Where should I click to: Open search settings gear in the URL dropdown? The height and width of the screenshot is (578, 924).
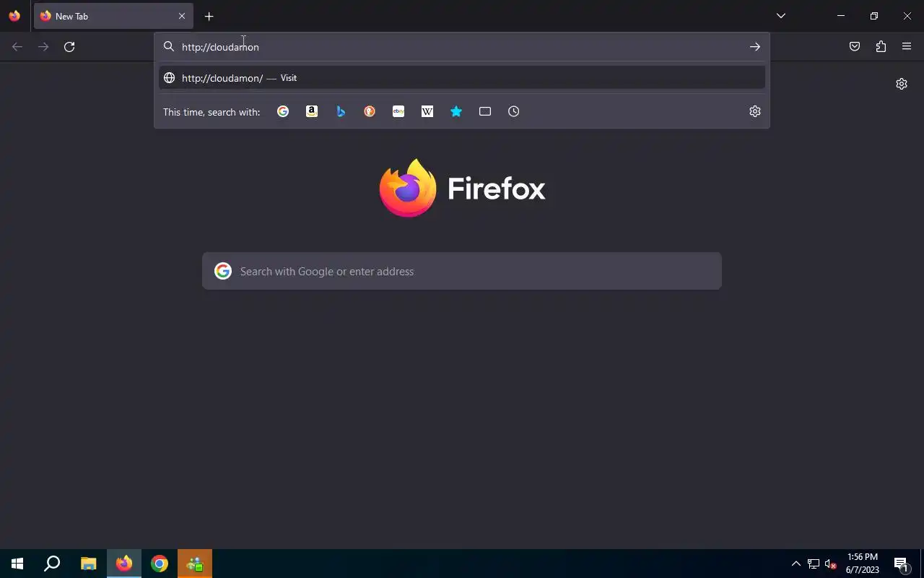pyautogui.click(x=755, y=111)
